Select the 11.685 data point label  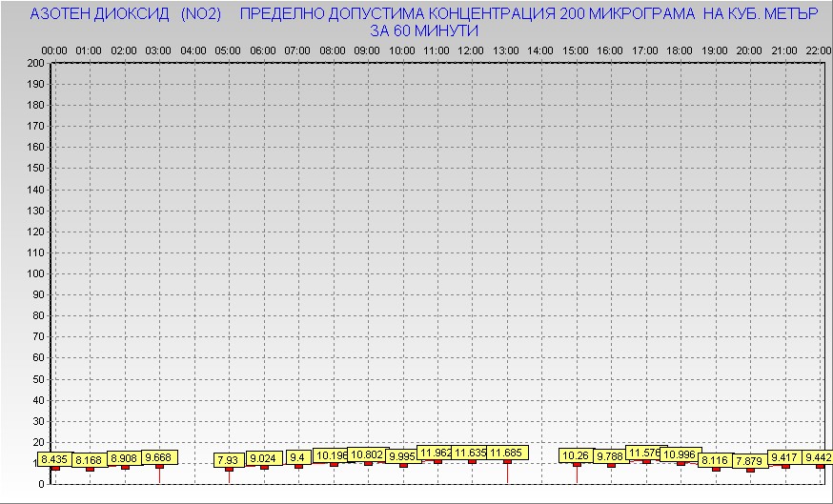click(506, 453)
